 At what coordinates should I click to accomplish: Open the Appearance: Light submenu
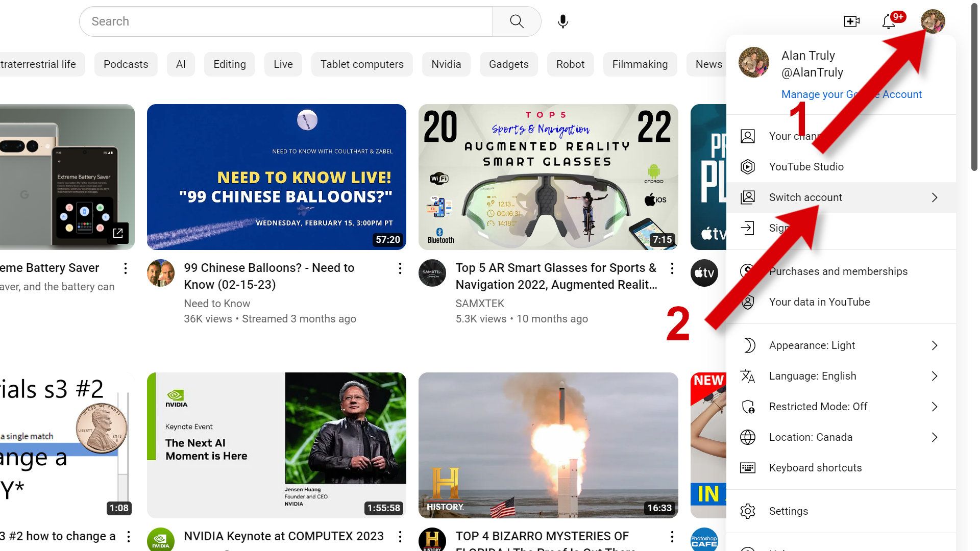pos(812,345)
